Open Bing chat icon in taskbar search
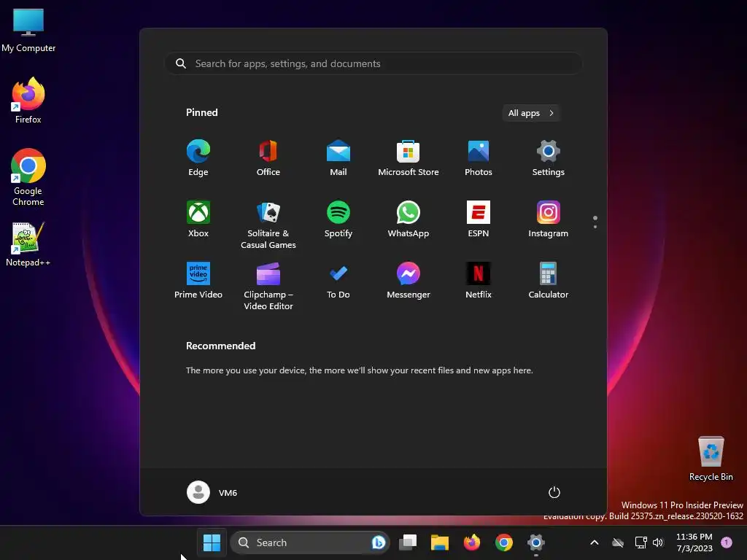Viewport: 747px width, 560px height. [379, 542]
